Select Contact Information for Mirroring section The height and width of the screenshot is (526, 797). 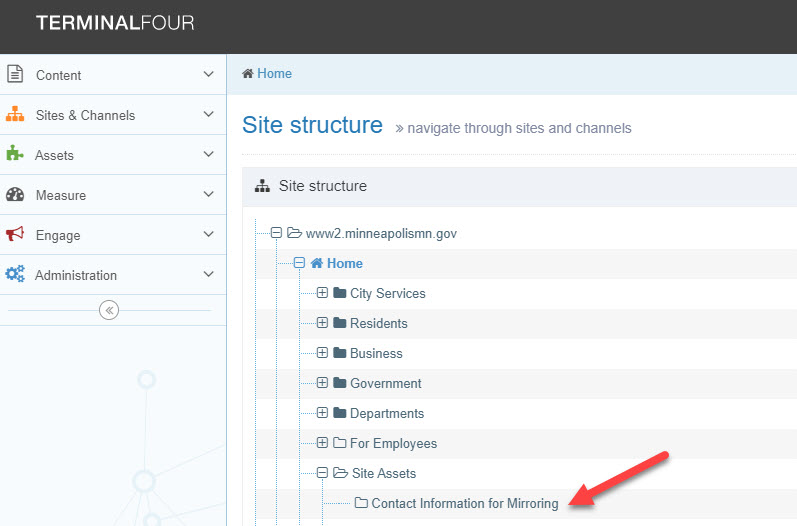[465, 504]
